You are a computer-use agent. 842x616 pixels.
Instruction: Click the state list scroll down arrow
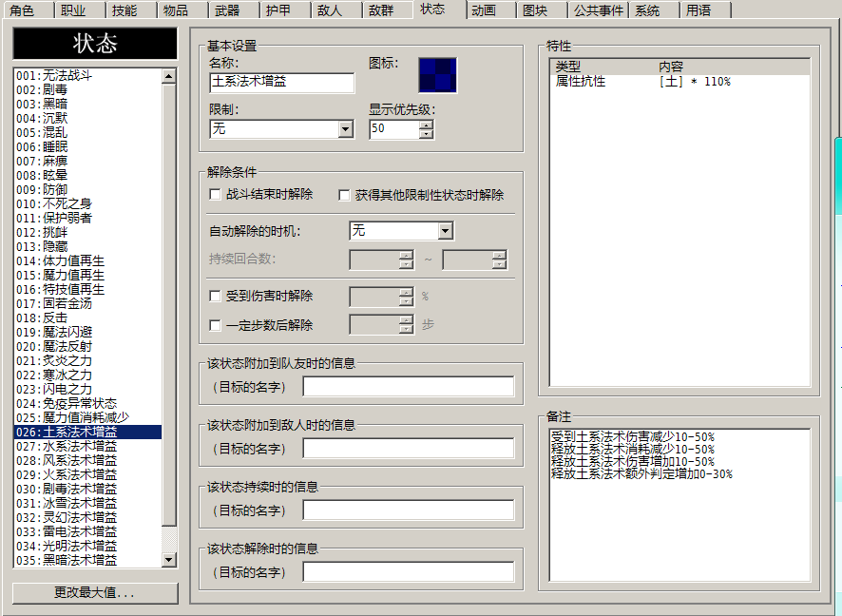(x=168, y=560)
